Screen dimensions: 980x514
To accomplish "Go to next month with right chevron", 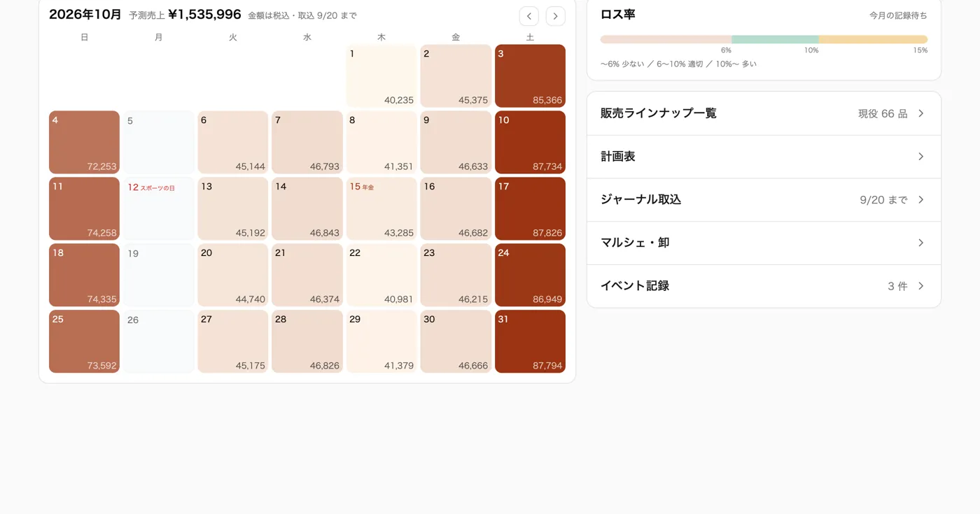I will (555, 16).
